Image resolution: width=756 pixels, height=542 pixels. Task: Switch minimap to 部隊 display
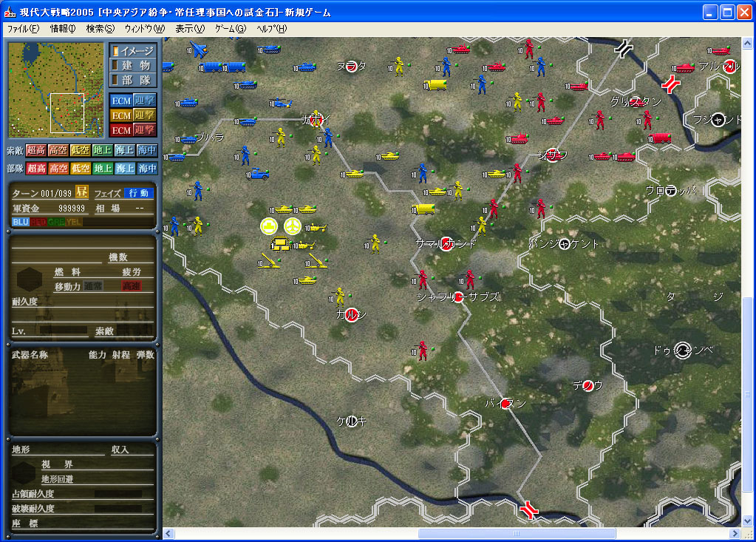pos(133,79)
